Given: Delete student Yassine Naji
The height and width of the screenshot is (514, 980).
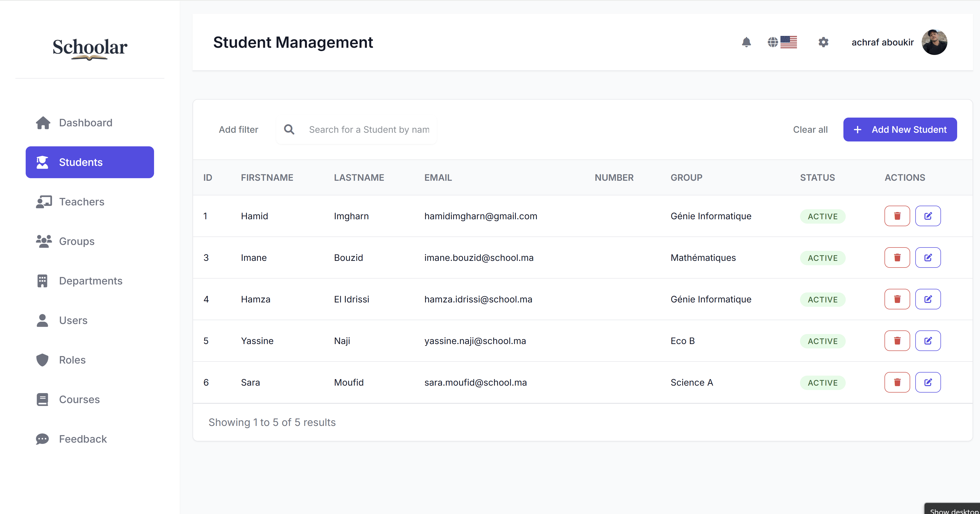Looking at the screenshot, I should coord(897,340).
